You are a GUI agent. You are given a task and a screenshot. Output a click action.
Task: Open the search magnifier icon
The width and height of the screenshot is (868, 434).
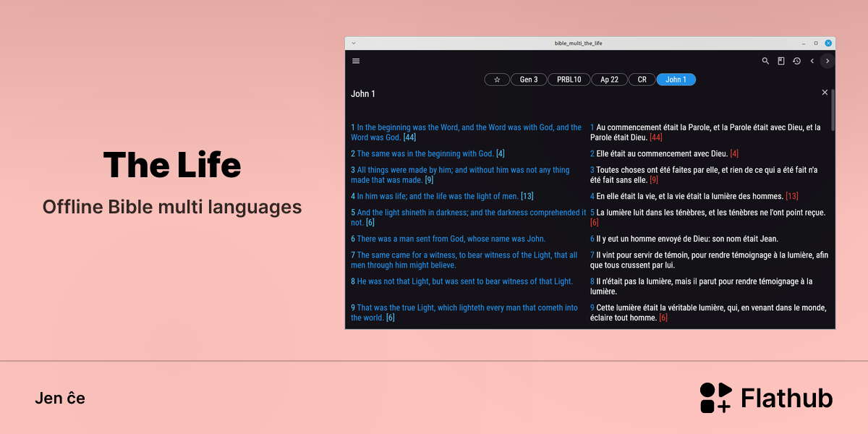765,61
